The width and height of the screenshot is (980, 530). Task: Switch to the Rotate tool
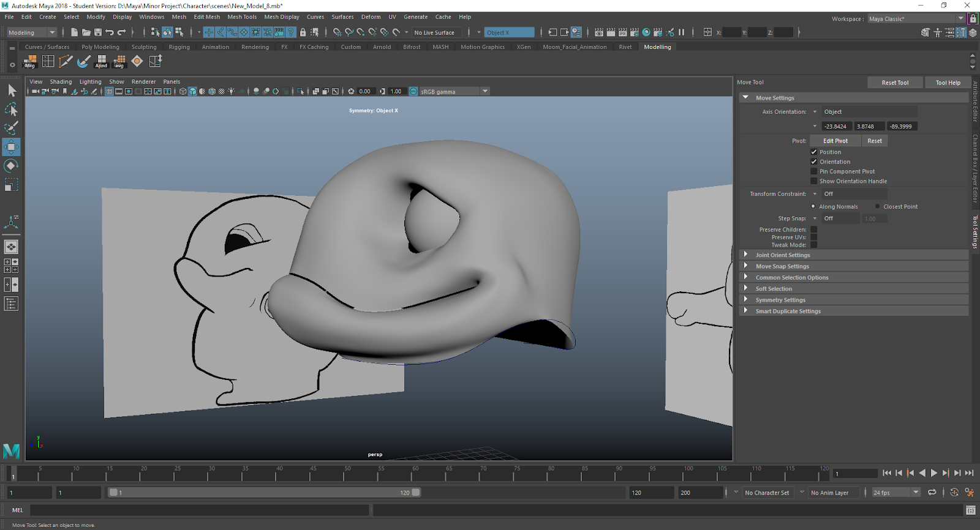(x=11, y=166)
